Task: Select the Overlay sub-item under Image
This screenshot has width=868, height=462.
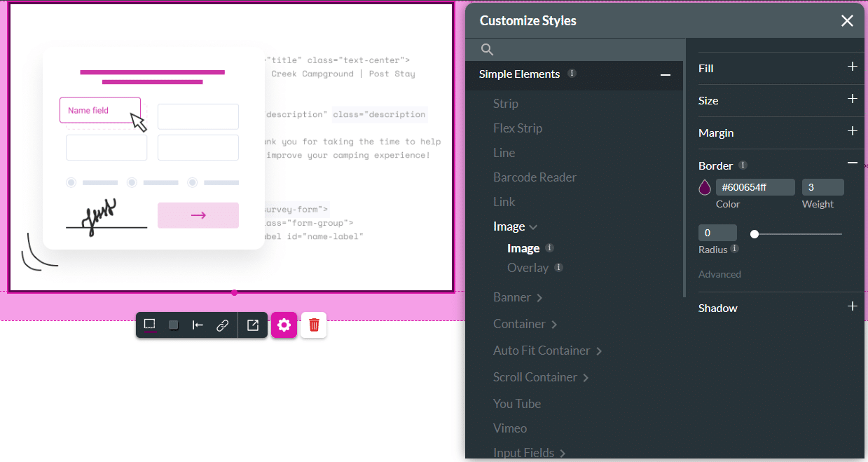Action: click(528, 268)
